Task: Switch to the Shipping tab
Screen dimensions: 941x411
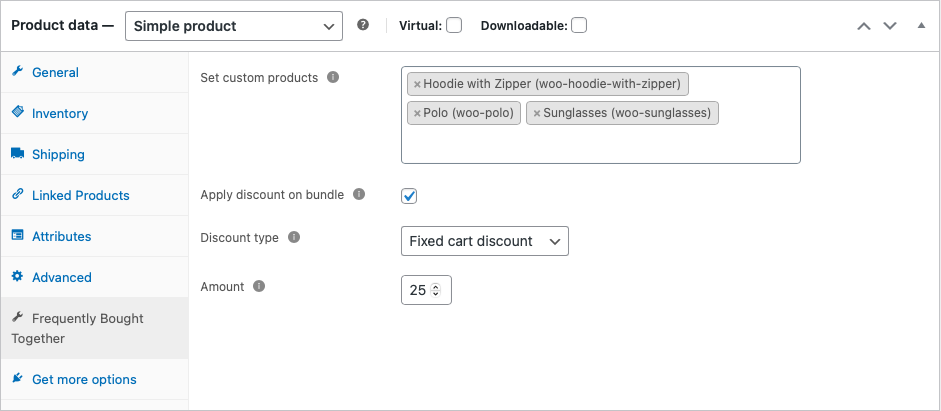Action: [95, 154]
